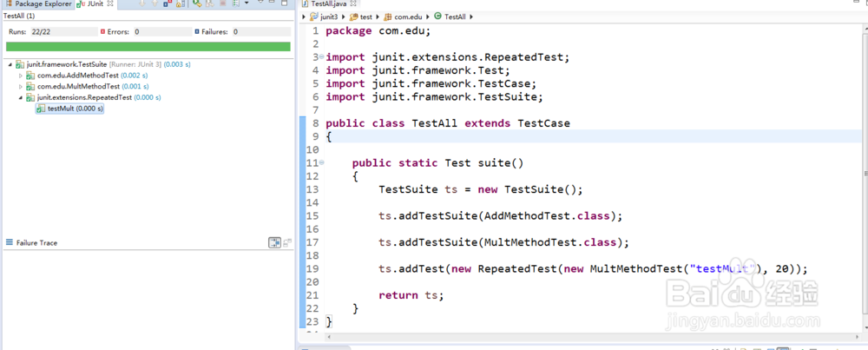Image resolution: width=868 pixels, height=350 pixels.
Task: Click the Runs 22/22 field
Action: (62, 32)
